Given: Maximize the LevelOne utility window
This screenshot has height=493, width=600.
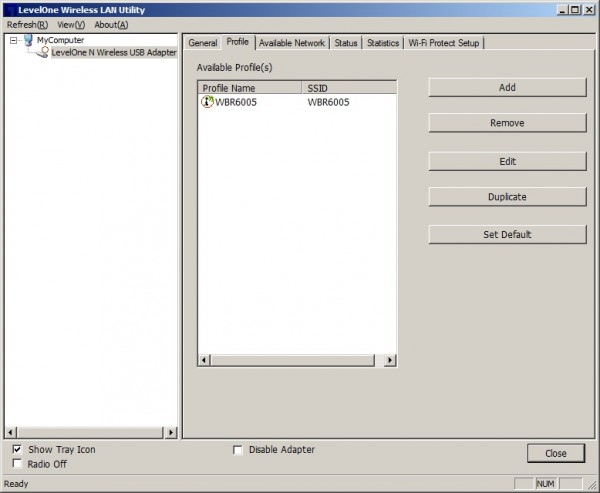Looking at the screenshot, I should (575, 10).
